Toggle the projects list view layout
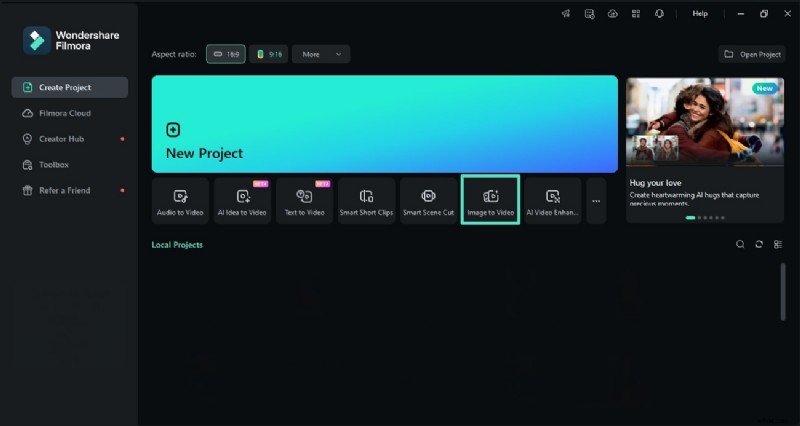This screenshot has height=426, width=800. click(x=778, y=244)
